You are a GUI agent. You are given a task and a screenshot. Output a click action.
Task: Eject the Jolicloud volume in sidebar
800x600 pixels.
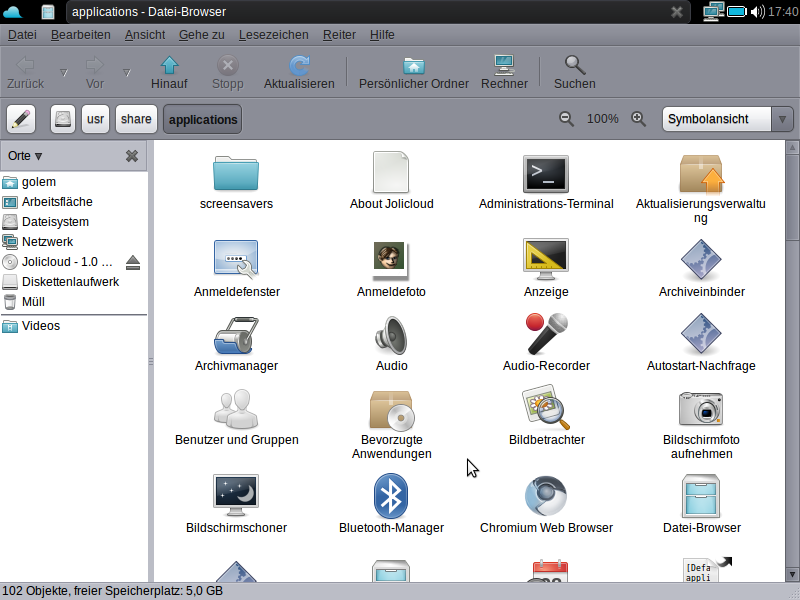click(133, 262)
